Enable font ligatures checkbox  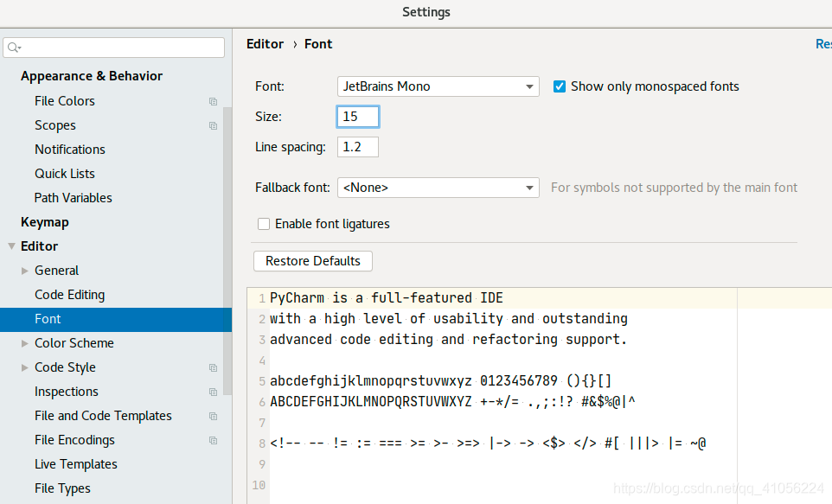(x=264, y=224)
